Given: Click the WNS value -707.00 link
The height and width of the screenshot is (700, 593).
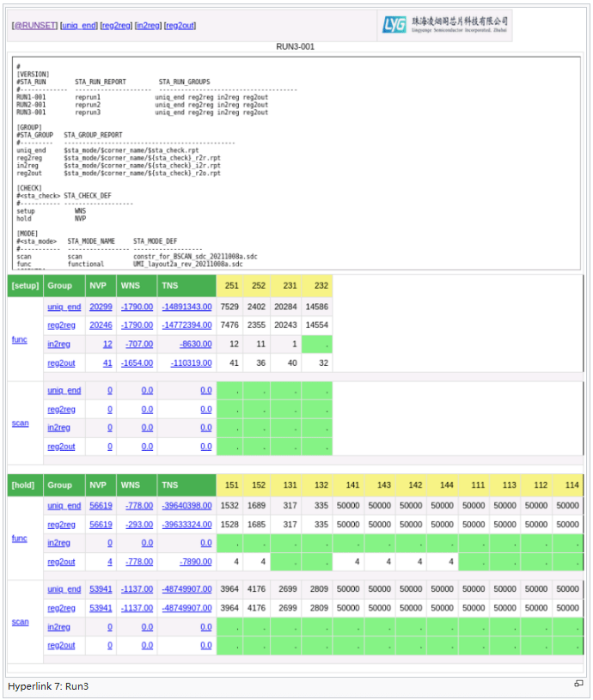Looking at the screenshot, I should pos(138,344).
